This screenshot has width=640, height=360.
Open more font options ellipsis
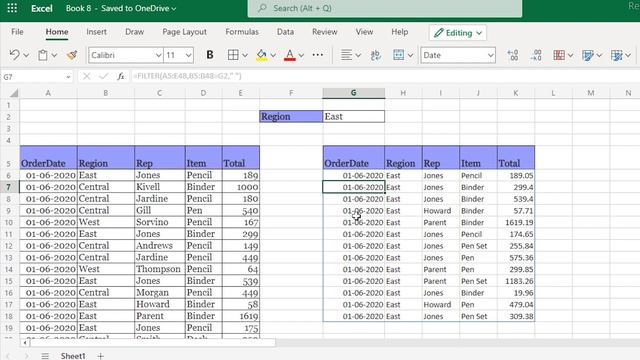pyautogui.click(x=318, y=55)
